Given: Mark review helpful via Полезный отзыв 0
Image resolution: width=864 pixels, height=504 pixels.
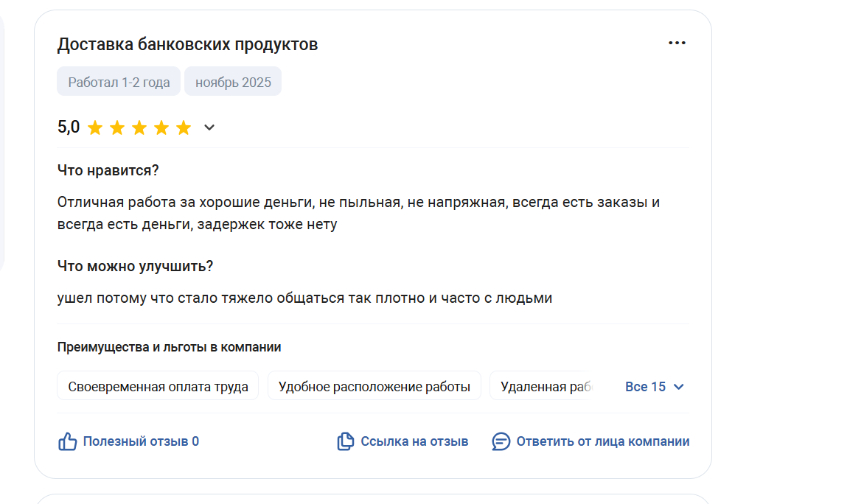Looking at the screenshot, I should pos(141,442).
